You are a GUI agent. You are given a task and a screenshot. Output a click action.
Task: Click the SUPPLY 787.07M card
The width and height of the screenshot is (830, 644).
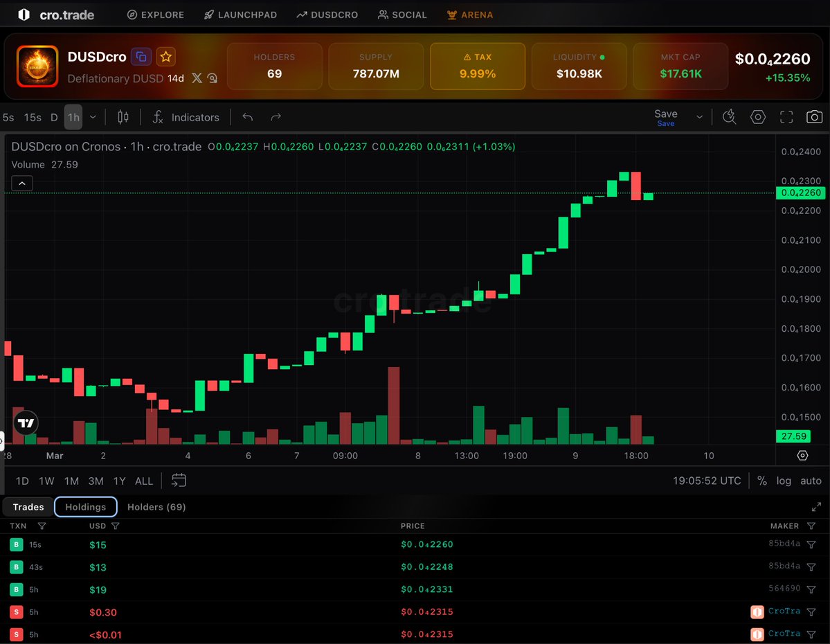(376, 66)
